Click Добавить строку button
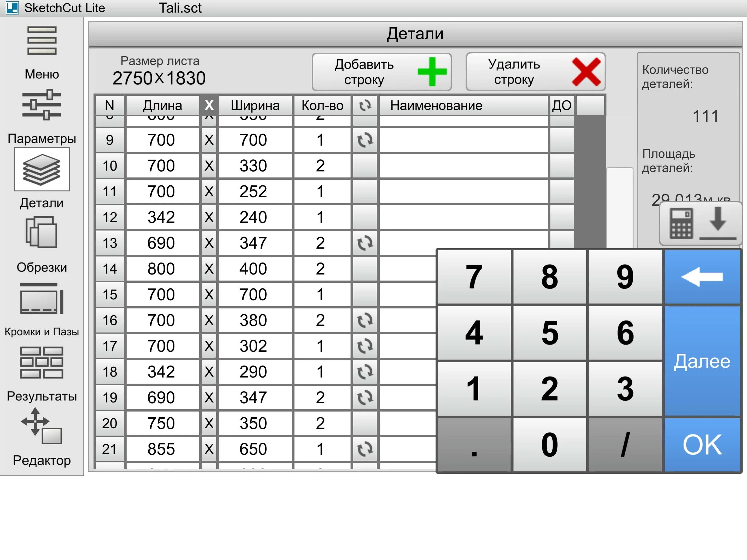The height and width of the screenshot is (560, 747). point(382,72)
